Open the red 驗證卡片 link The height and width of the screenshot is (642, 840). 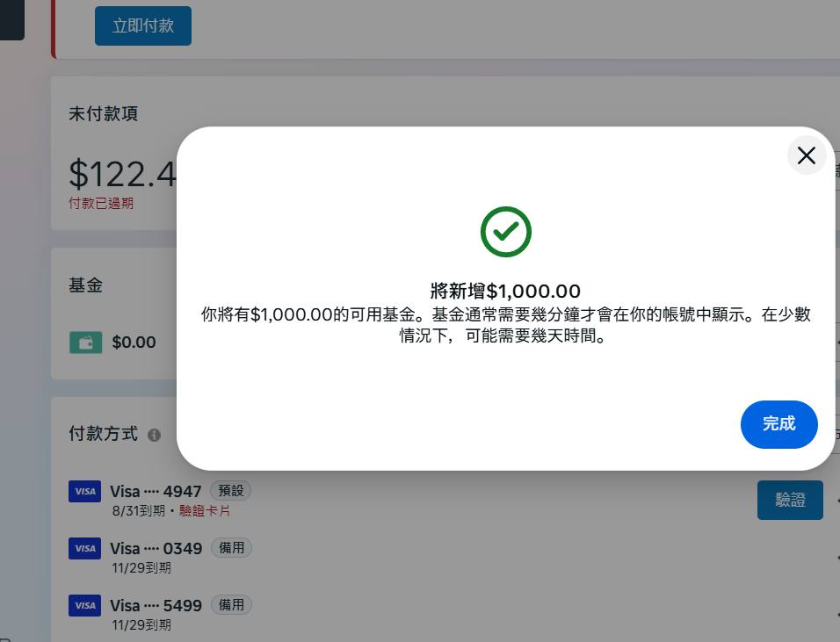click(204, 511)
